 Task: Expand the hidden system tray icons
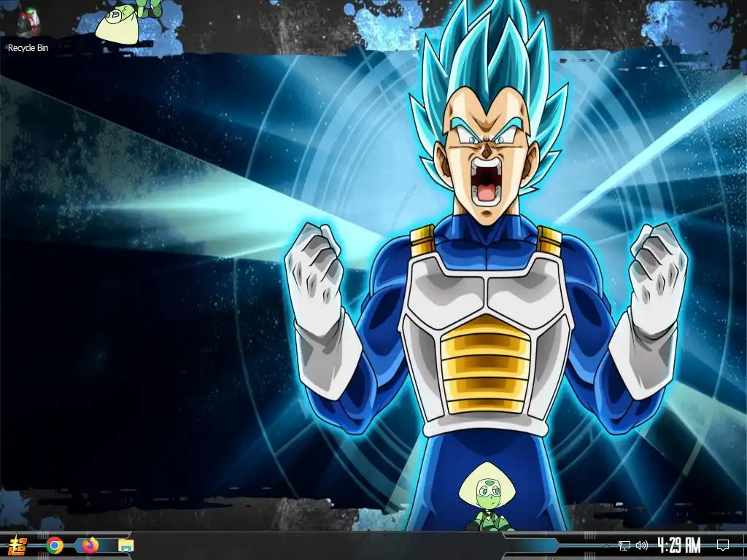point(606,545)
